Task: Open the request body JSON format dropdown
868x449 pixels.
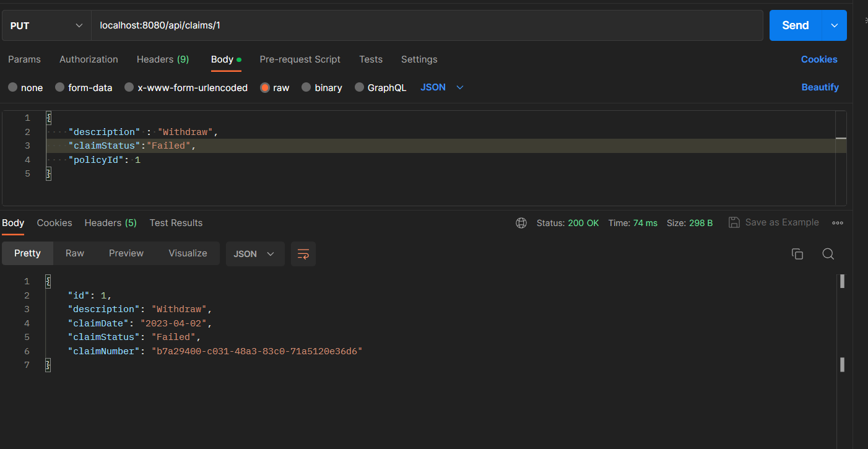Action: pyautogui.click(x=442, y=87)
